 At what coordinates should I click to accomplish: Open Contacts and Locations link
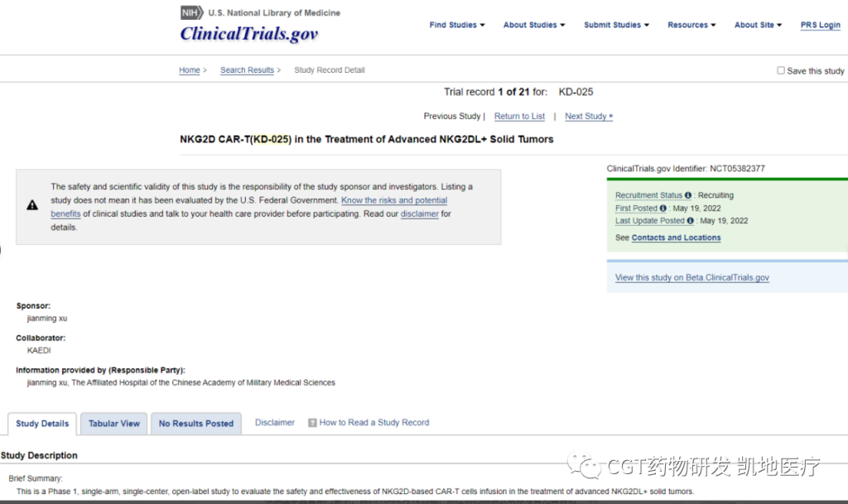(676, 238)
